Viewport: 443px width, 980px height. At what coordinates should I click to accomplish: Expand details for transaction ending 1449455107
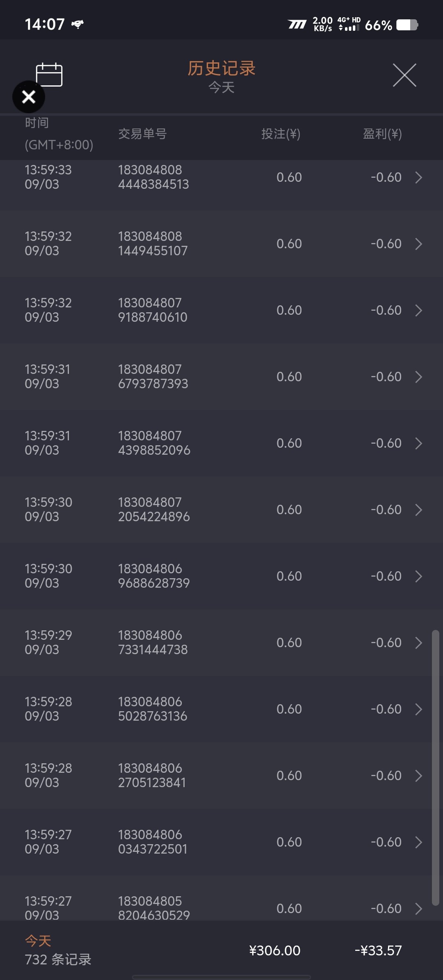[x=418, y=244]
